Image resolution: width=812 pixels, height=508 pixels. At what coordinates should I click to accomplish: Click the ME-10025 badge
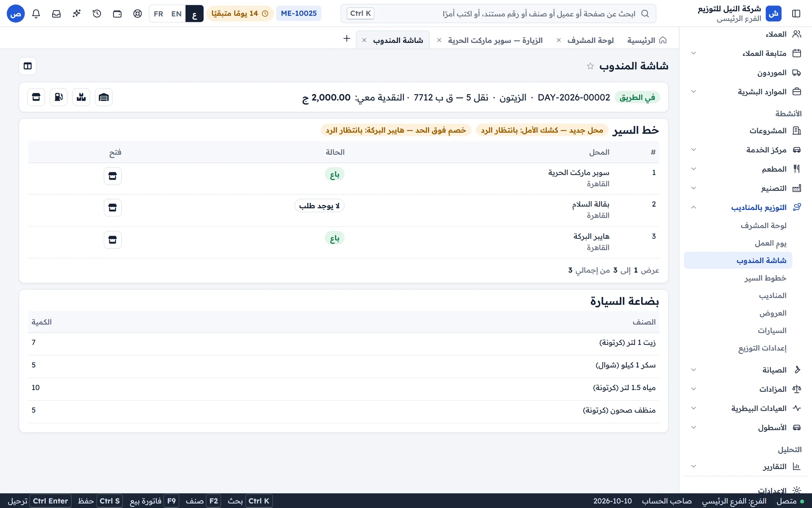click(299, 14)
